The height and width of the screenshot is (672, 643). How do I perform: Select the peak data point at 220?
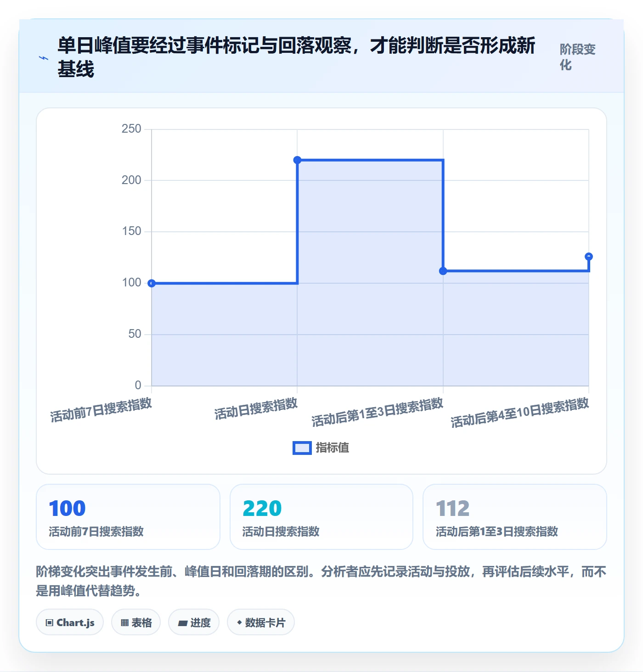297,160
